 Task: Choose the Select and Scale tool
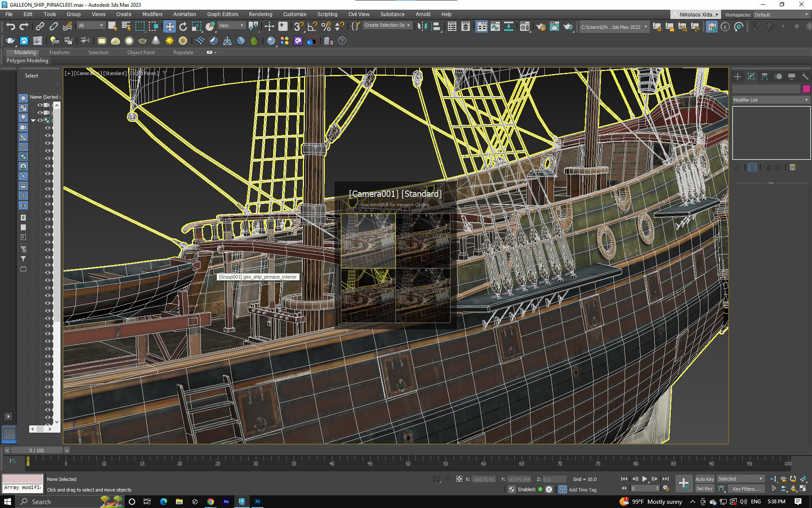click(196, 27)
